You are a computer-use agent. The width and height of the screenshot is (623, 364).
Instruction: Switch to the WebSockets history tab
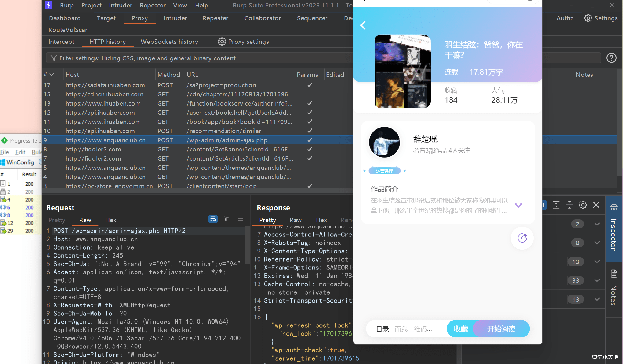[169, 42]
